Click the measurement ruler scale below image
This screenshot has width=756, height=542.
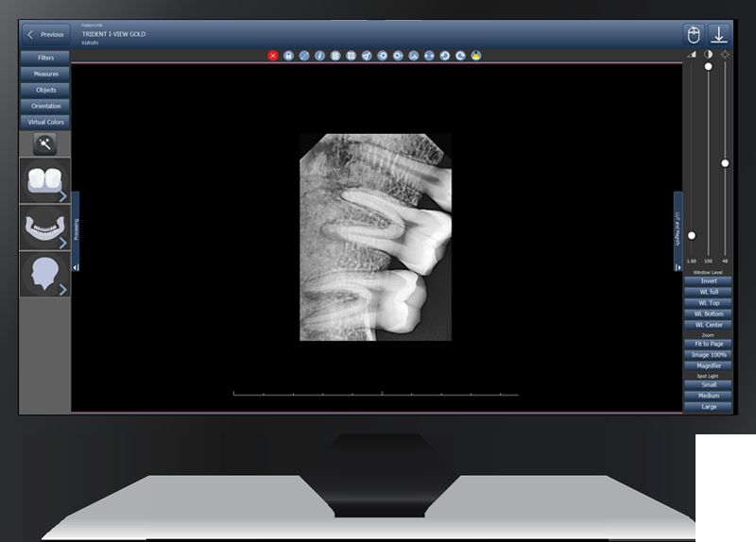coord(376,394)
